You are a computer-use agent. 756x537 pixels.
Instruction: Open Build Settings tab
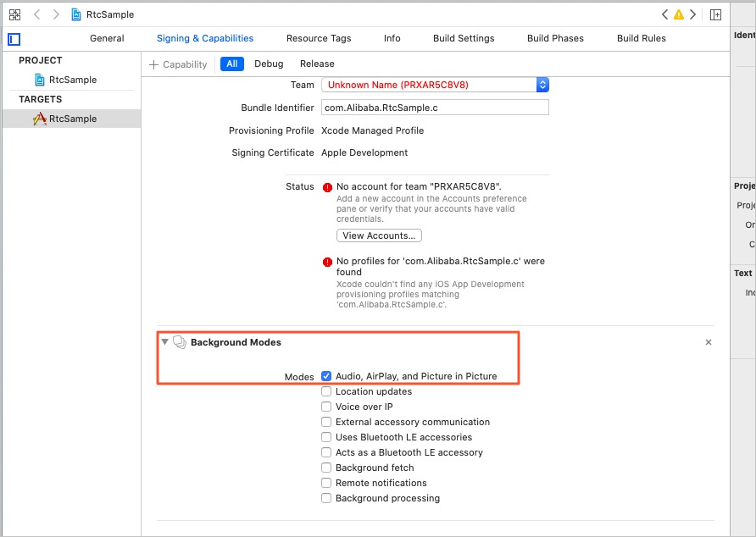464,38
